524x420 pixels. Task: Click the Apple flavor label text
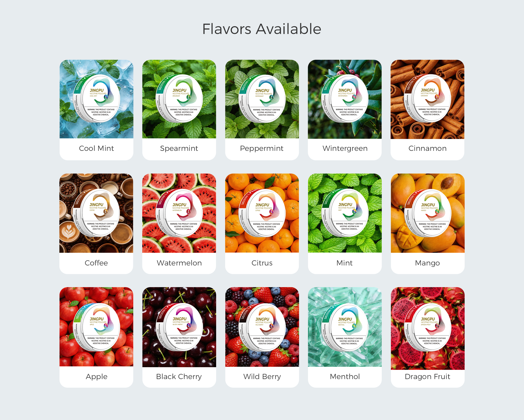(96, 376)
